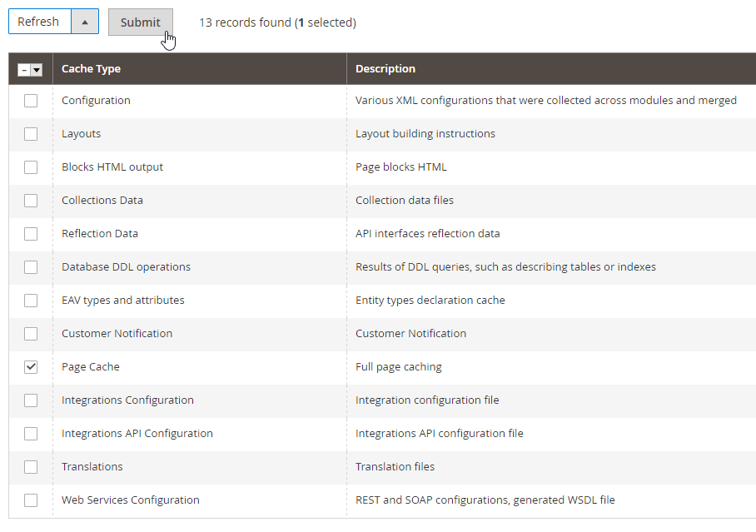Click the "Page Cache" text

click(x=91, y=366)
